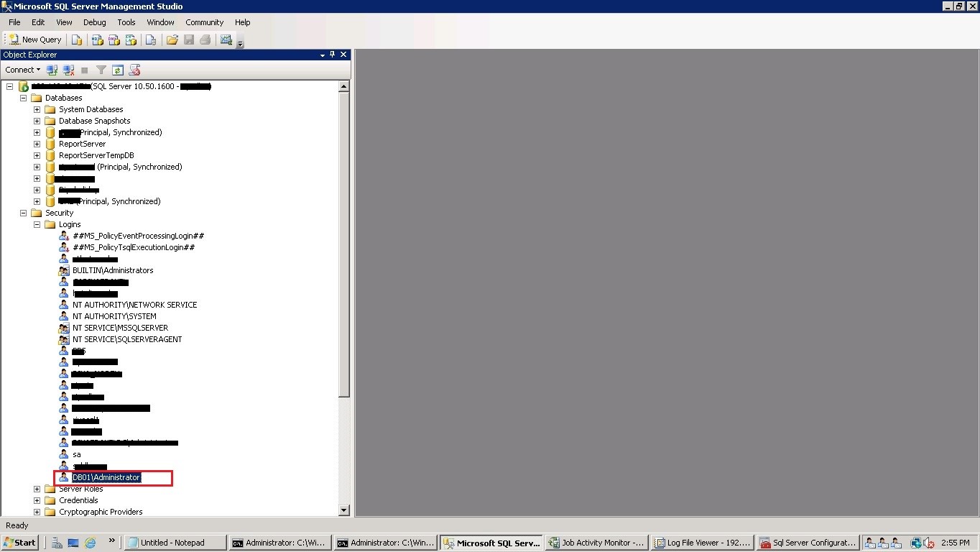Toggle Auto Hide pin on Object Explorer
This screenshot has width=980, height=552.
coord(333,55)
